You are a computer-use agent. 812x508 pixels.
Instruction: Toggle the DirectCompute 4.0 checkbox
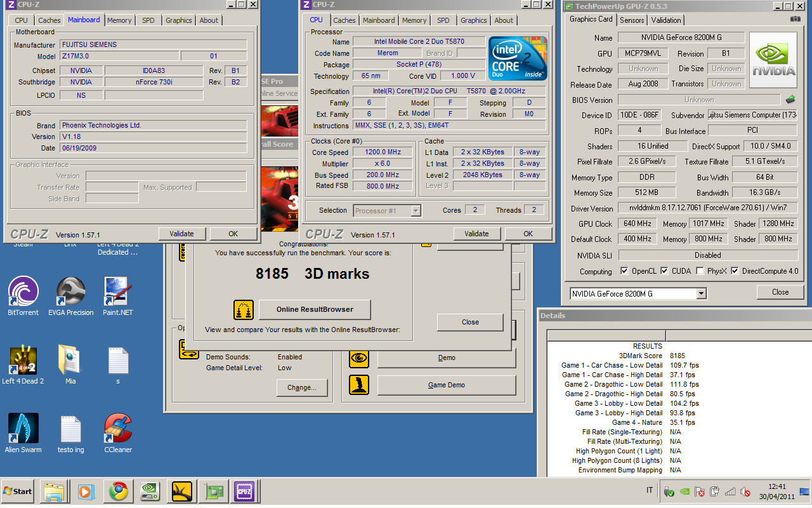click(735, 271)
